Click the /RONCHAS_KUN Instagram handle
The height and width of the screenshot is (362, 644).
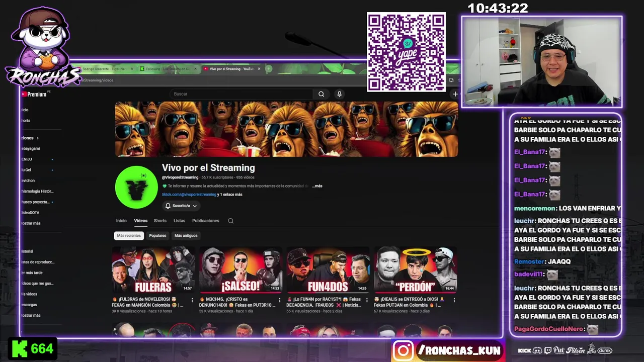[459, 350]
